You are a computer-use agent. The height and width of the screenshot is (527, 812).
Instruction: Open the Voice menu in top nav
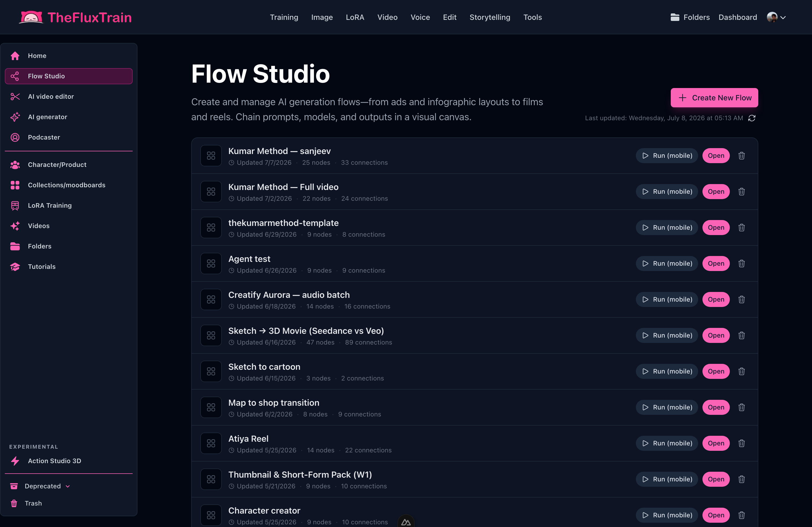click(420, 17)
